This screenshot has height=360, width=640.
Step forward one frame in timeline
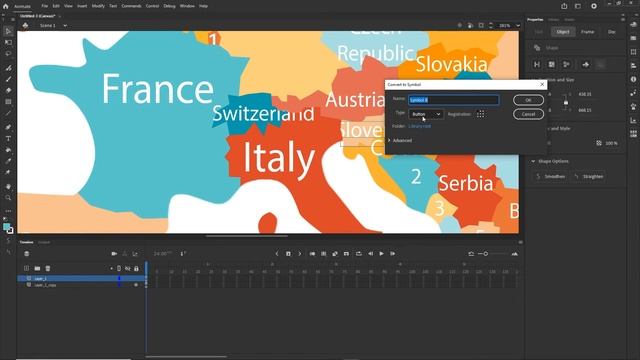393,254
